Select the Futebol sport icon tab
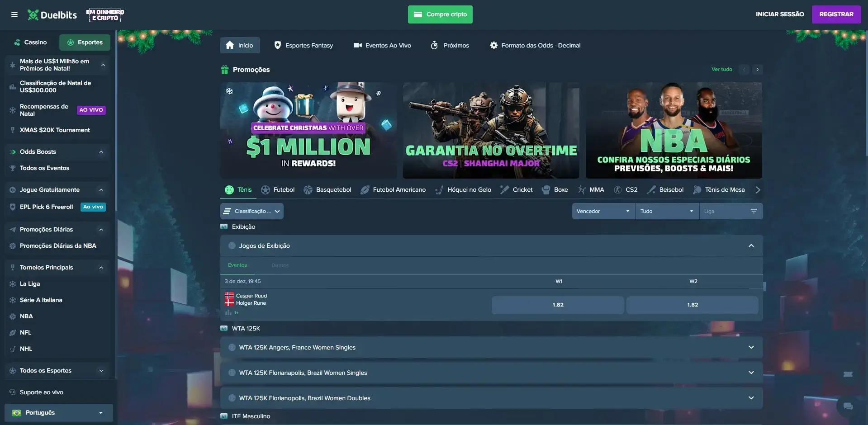Screen dimensions: 868x425 point(278,190)
